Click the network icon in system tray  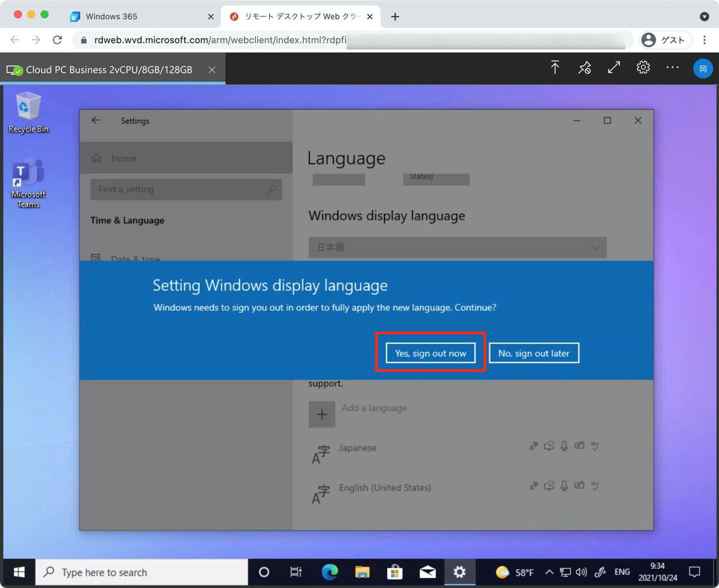click(565, 572)
